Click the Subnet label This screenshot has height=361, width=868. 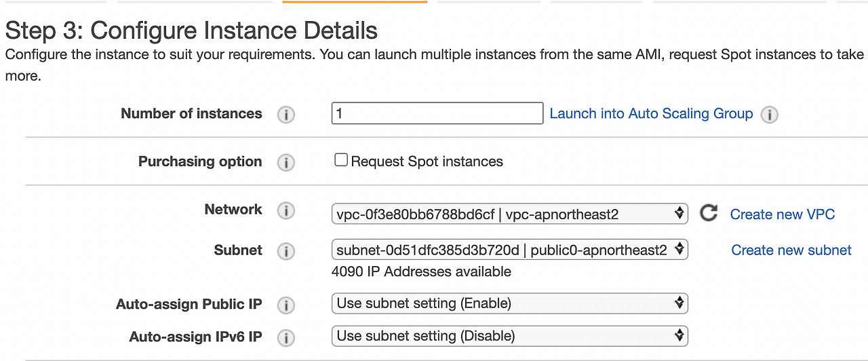click(x=238, y=250)
